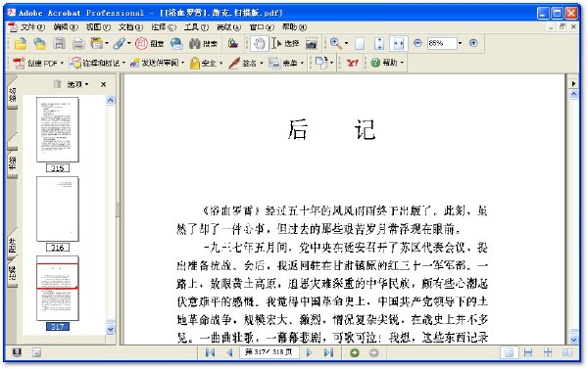Select page 317 thumbnail
The image size is (588, 369).
(58, 289)
